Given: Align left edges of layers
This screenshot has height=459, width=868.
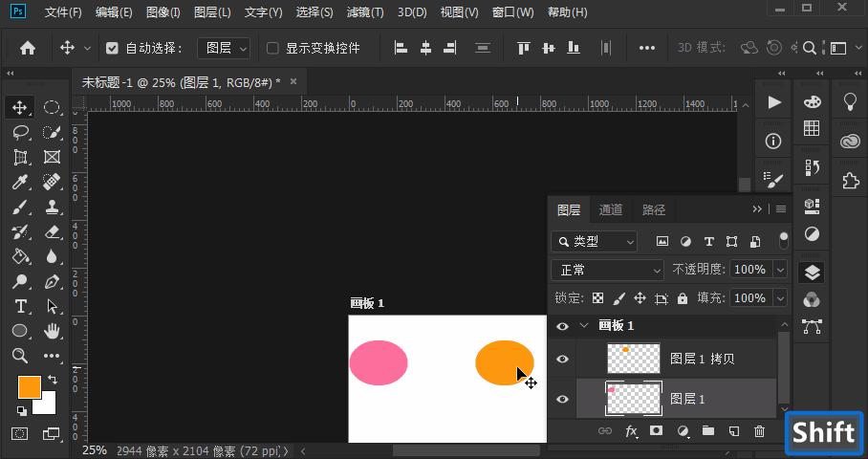Looking at the screenshot, I should click(x=401, y=48).
